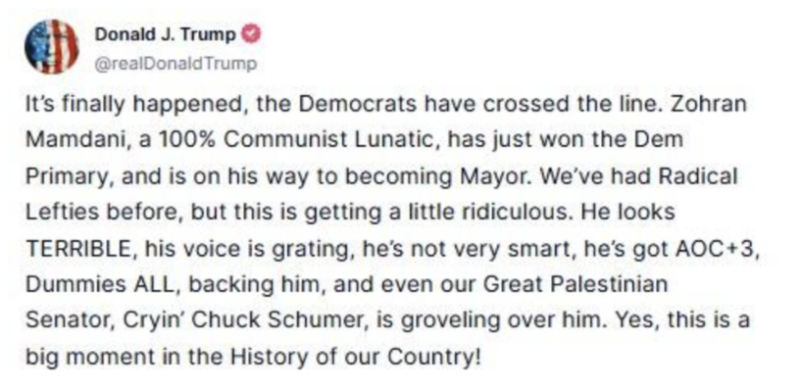Click "Chuck Schumer" in the post text
This screenshot has height=390, width=800.
278,321
